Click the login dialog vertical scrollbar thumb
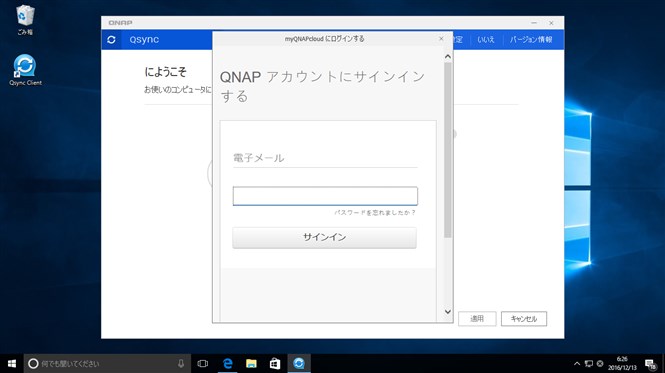The width and height of the screenshot is (665, 373). click(447, 150)
